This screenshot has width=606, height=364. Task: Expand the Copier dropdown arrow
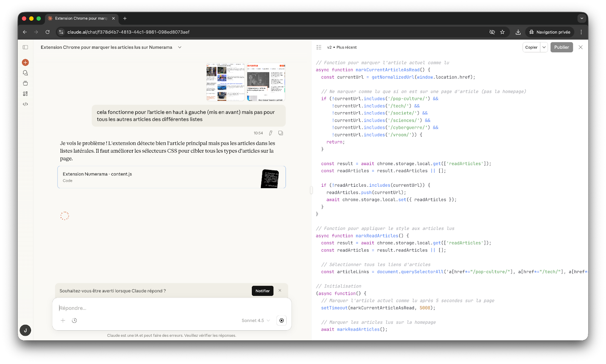point(544,47)
